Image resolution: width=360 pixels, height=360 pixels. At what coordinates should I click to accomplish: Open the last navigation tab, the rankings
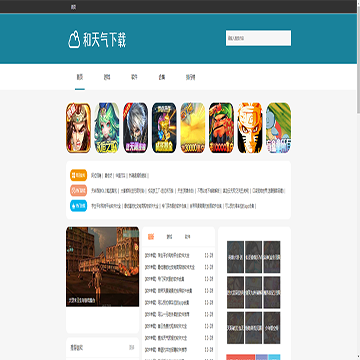pos(190,77)
